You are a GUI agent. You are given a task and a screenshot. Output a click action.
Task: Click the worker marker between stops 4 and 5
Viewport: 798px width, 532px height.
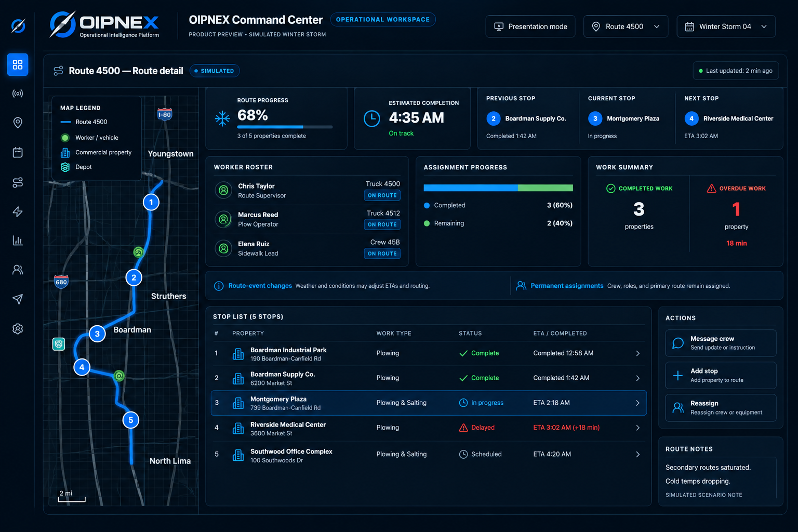(119, 376)
